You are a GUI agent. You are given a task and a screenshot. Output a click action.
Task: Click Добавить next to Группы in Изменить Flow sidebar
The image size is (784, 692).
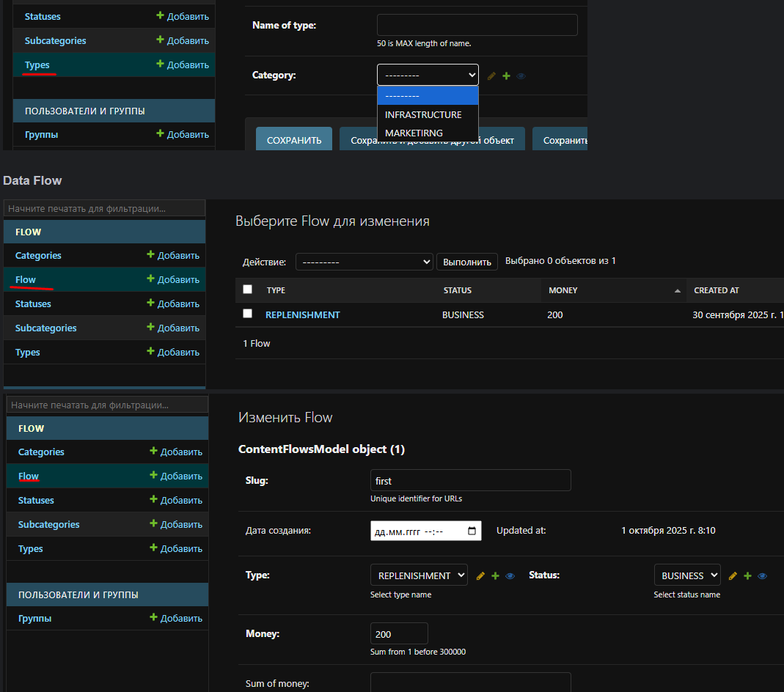tap(176, 617)
